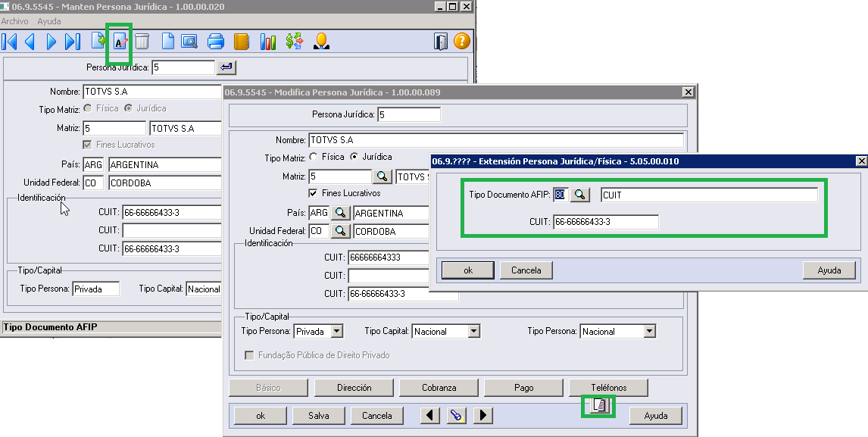Viewport: 868px width, 437px height.
Task: Go to previous record with blue left arrow
Action: [x=30, y=42]
